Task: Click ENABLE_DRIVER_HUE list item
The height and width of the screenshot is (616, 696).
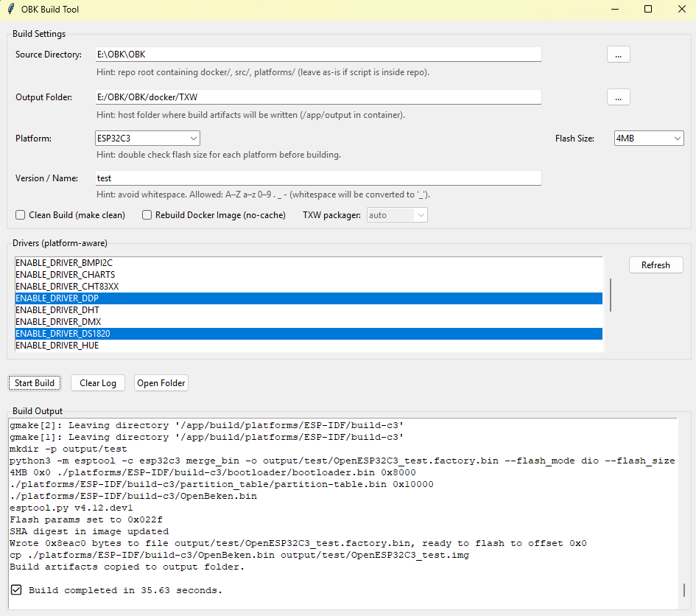Action: [57, 346]
